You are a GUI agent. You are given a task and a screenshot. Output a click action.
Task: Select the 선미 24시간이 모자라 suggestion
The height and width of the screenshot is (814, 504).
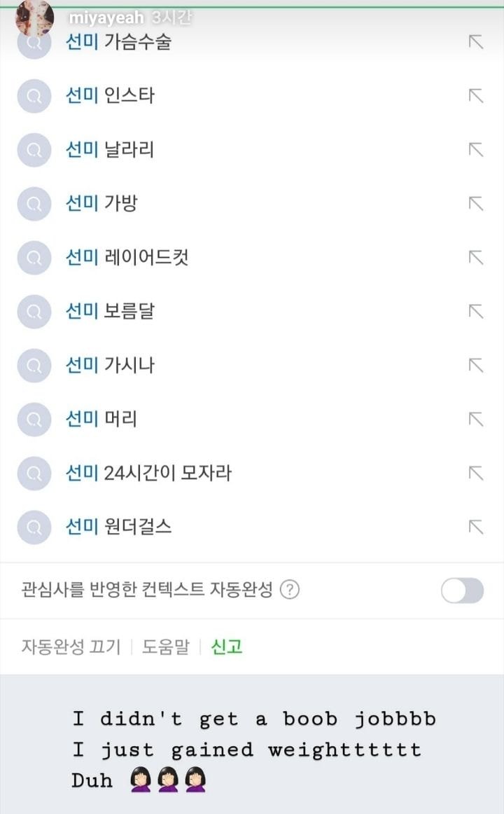[148, 473]
